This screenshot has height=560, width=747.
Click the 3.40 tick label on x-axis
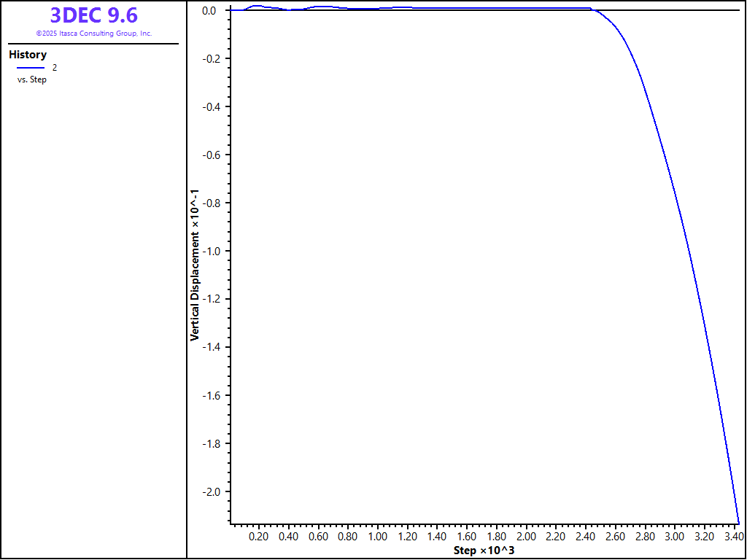[x=733, y=537]
